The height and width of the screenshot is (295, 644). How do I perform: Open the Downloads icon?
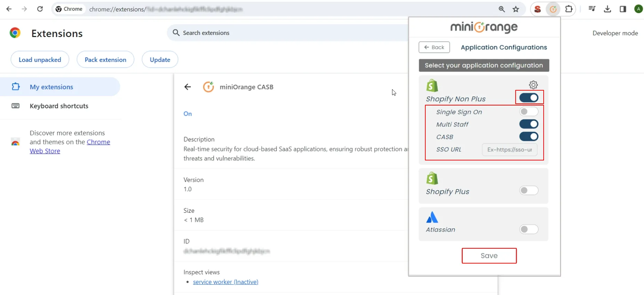coord(607,9)
